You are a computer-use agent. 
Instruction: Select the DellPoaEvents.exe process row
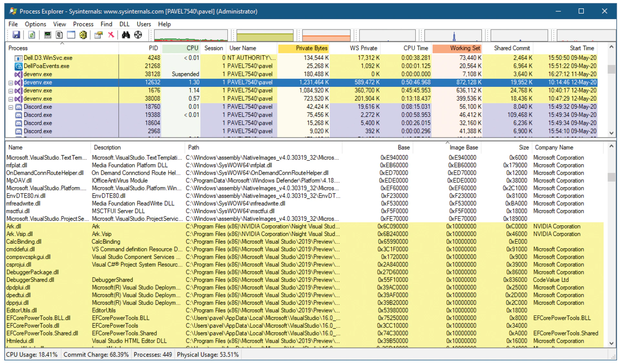[301, 66]
